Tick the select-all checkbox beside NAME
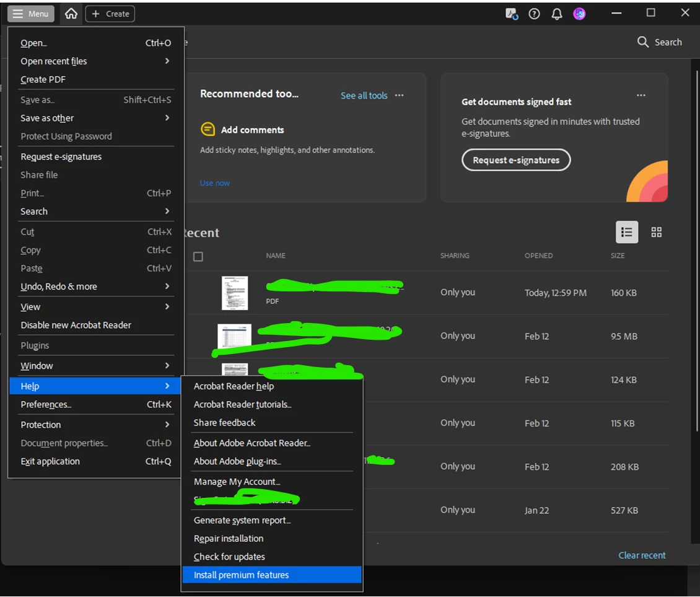 pyautogui.click(x=198, y=257)
